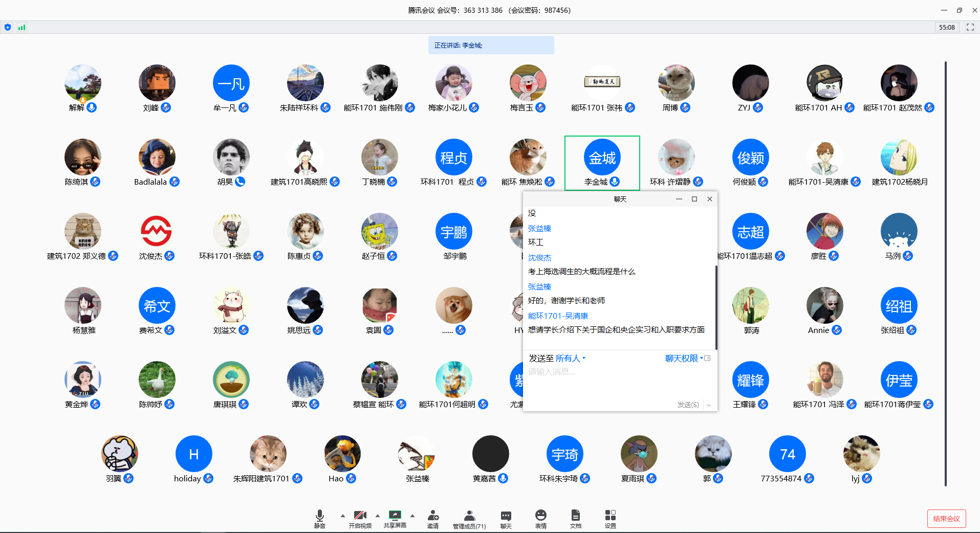Turn on camera via 开启视频
Image resolution: width=980 pixels, height=533 pixels.
coord(360,518)
